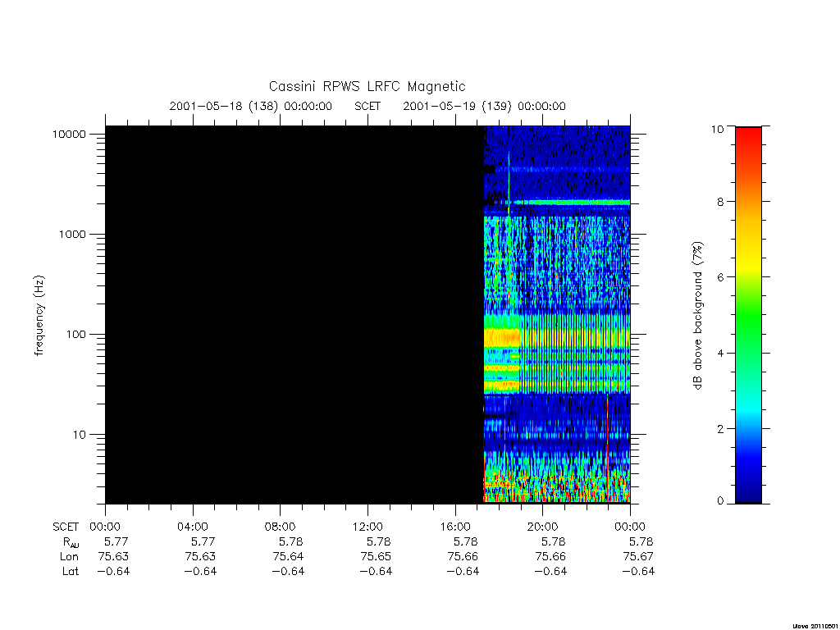Click the black no-data region of spectrogram
840x630 pixels.
(294, 314)
